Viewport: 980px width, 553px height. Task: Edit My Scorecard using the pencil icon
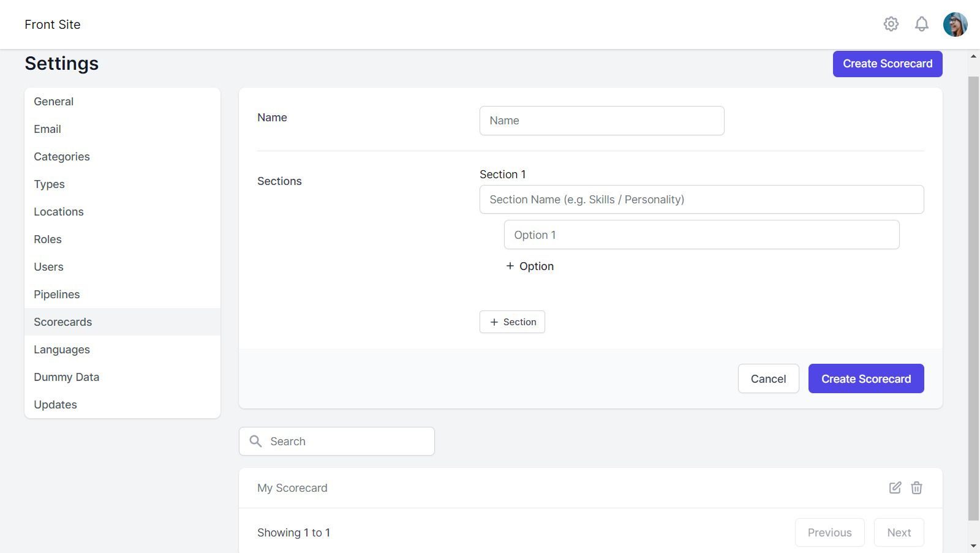click(895, 488)
